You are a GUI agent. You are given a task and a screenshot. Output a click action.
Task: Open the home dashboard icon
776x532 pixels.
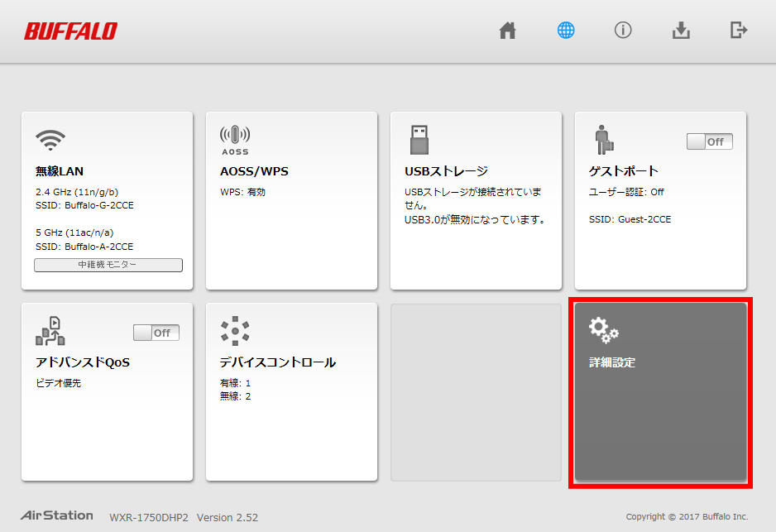tap(507, 30)
